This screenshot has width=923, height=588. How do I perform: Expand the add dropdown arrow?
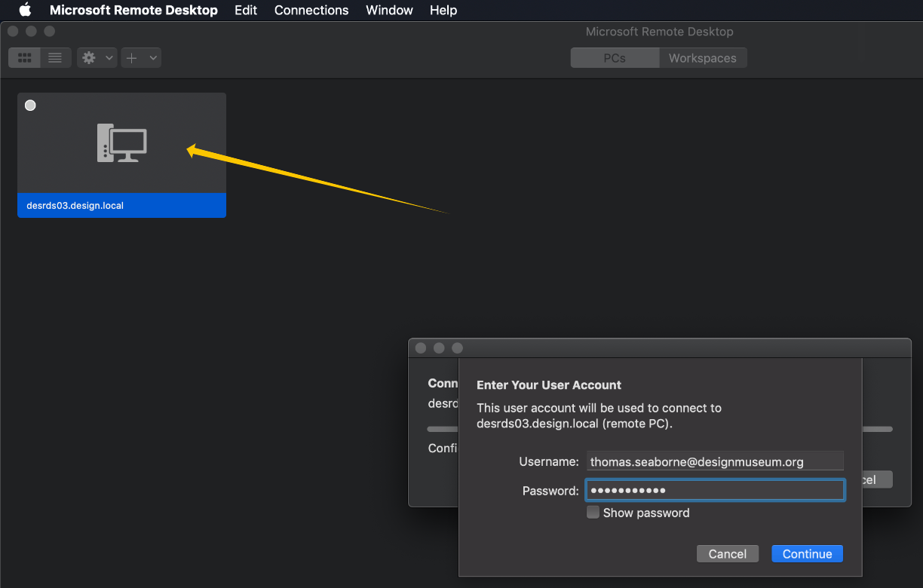point(153,58)
